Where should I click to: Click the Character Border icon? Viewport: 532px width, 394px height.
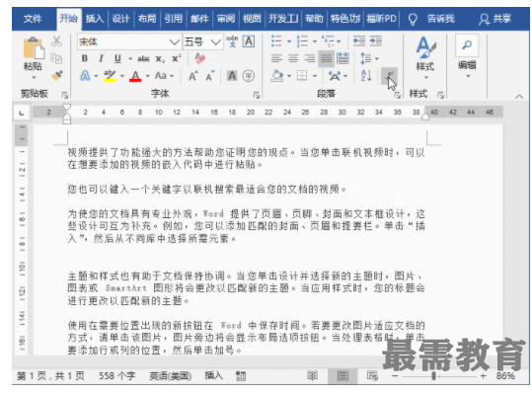pos(249,41)
